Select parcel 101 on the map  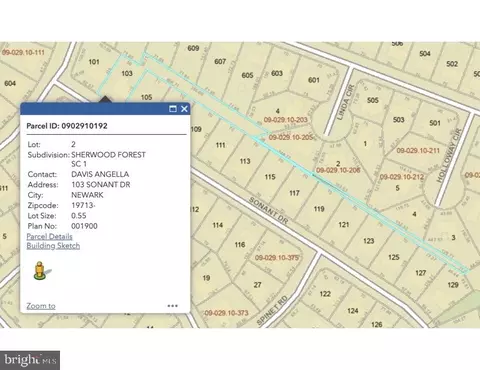pos(94,62)
